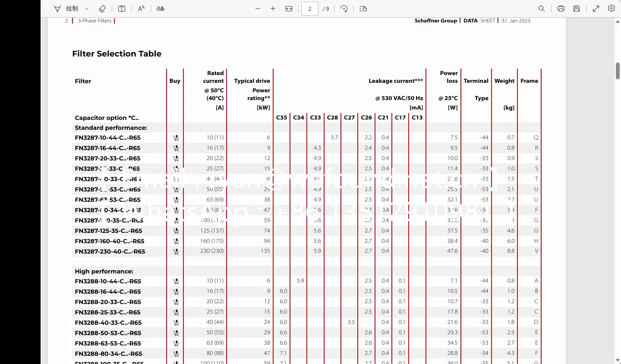This screenshot has height=364, width=621.
Task: Click the buy cart for FN3287-16-44-C..-R65
Action: point(176,148)
